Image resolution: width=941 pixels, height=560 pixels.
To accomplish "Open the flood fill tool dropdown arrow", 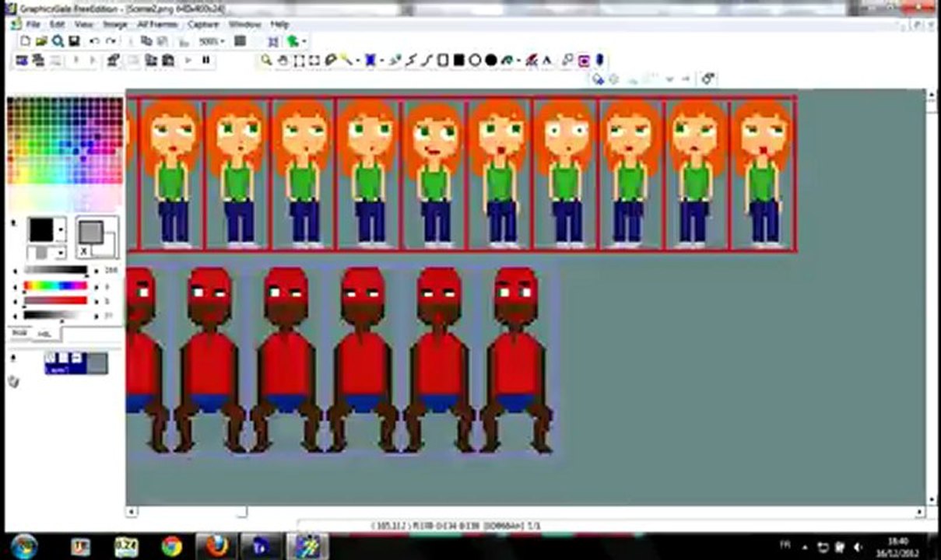I will pos(520,60).
